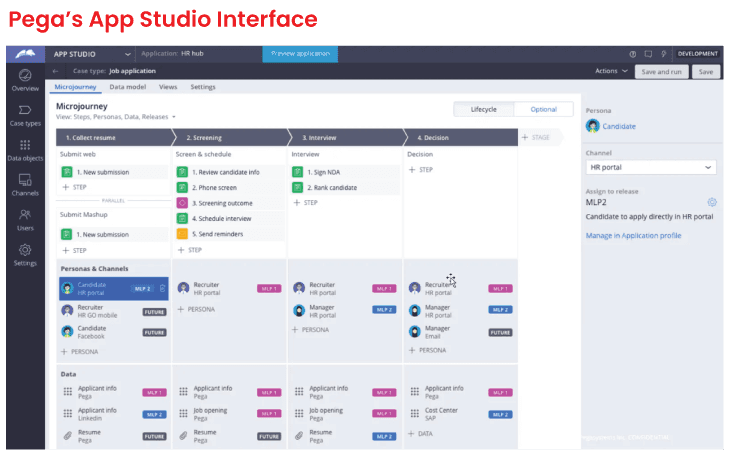Viewport: 730px width, 456px height.
Task: Expand the Actions menu
Action: (x=611, y=72)
